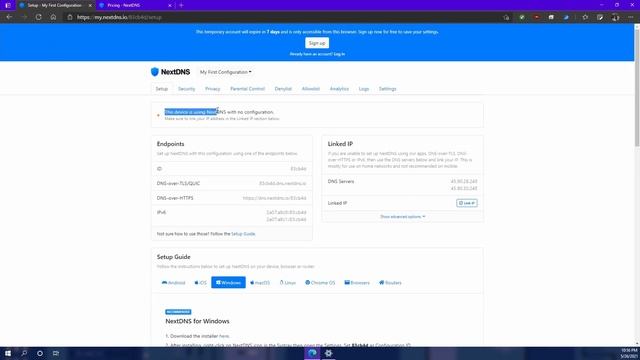Open the Privacy tab

click(x=213, y=89)
